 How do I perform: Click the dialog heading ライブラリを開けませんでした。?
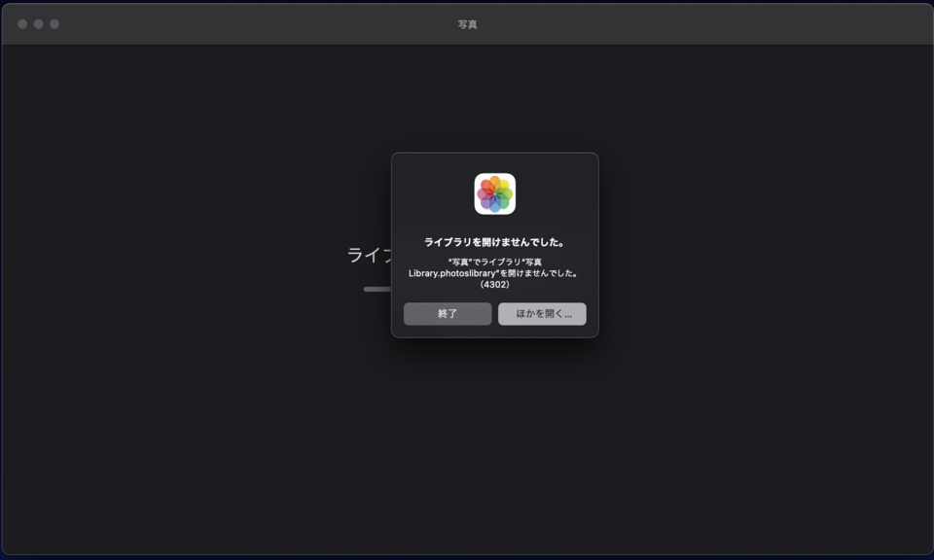(x=495, y=242)
